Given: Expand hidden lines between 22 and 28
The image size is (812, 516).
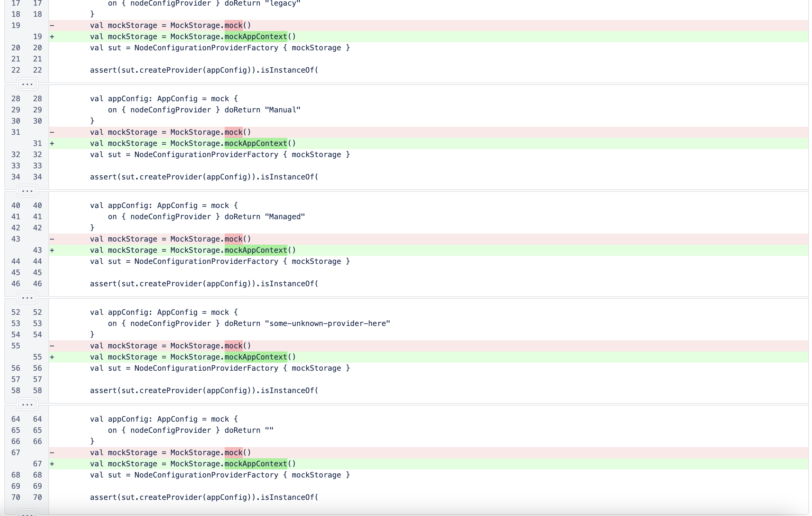Looking at the screenshot, I should (x=27, y=84).
